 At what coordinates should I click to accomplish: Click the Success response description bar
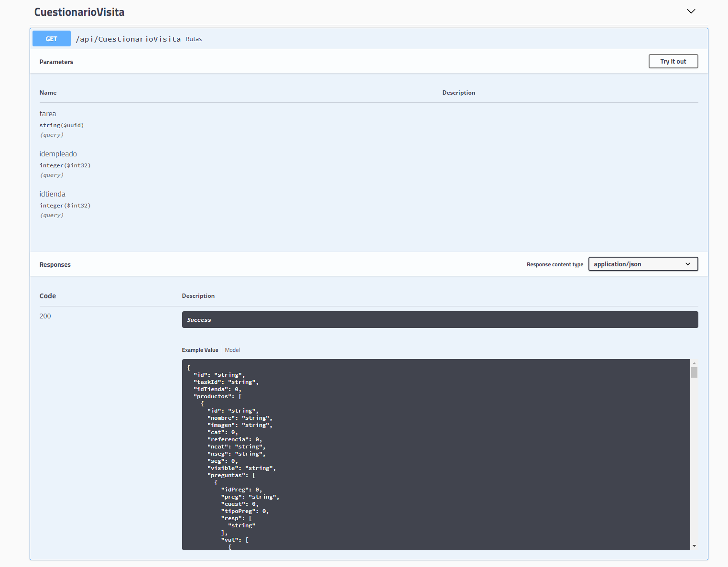[x=440, y=320]
